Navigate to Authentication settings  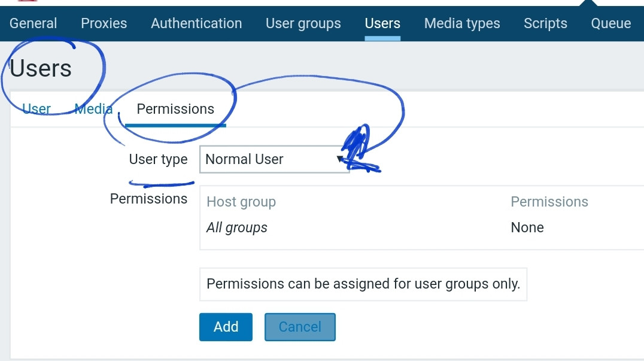(196, 23)
